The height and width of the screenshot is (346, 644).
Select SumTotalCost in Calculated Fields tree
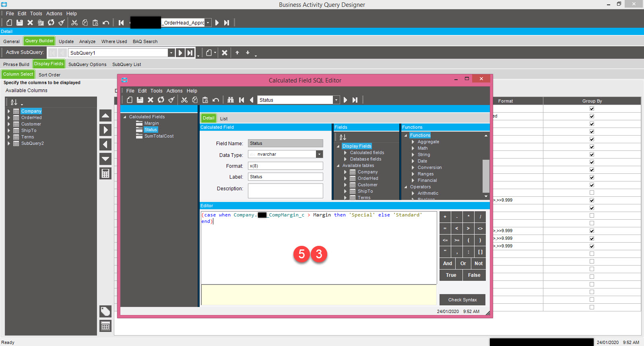pos(159,136)
